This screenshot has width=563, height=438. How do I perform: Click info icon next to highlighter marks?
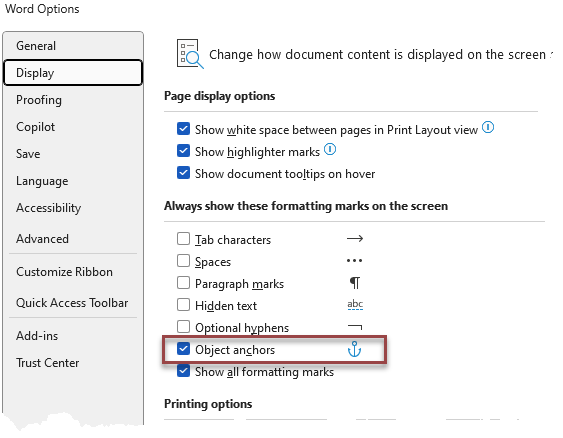pyautogui.click(x=330, y=149)
